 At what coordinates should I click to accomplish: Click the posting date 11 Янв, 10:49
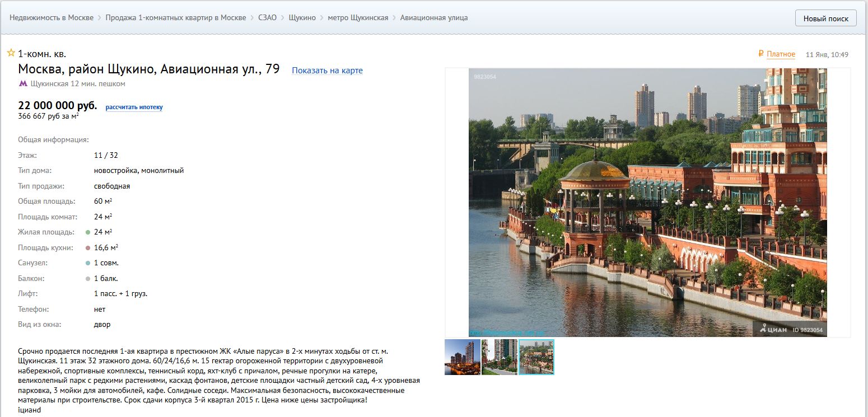[x=827, y=55]
